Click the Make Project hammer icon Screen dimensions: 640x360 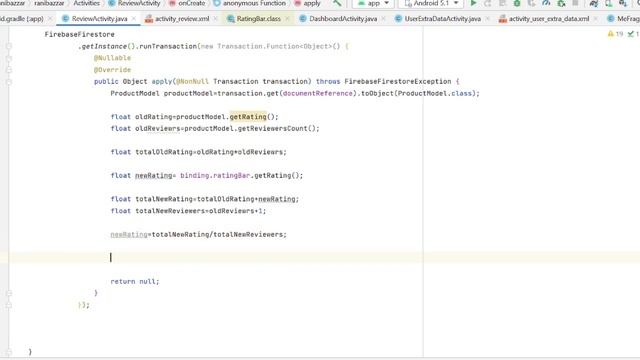[337, 3]
